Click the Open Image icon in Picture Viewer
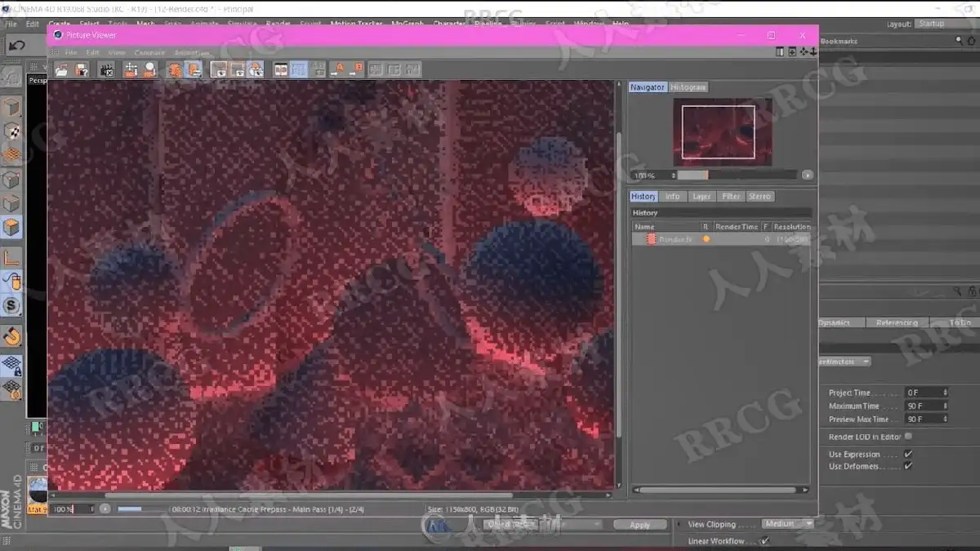The height and width of the screenshot is (551, 980). coord(62,70)
